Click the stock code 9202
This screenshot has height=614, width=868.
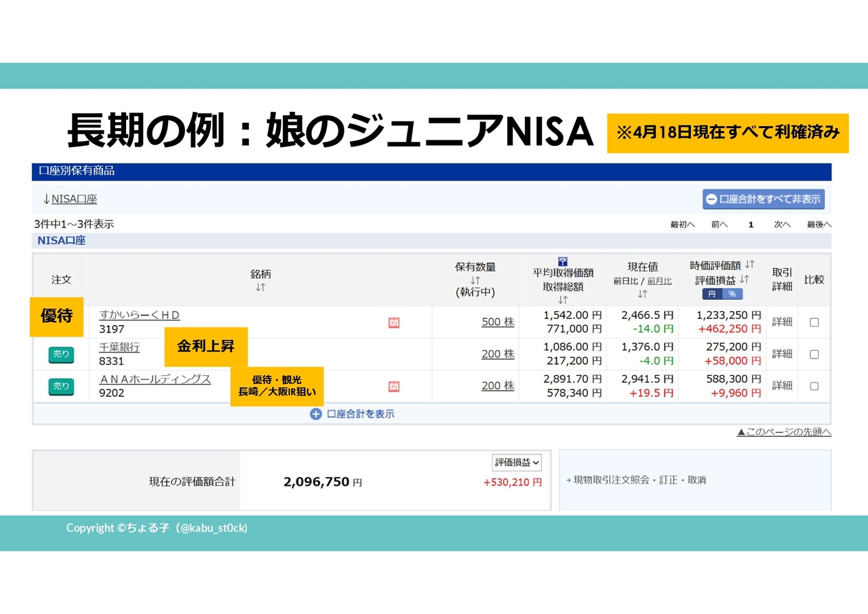click(x=112, y=394)
